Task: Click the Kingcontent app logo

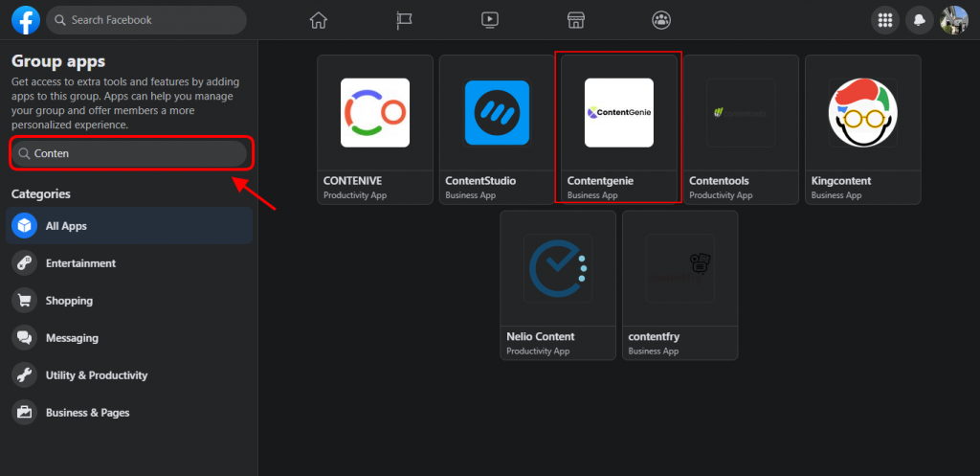Action: coord(863,113)
